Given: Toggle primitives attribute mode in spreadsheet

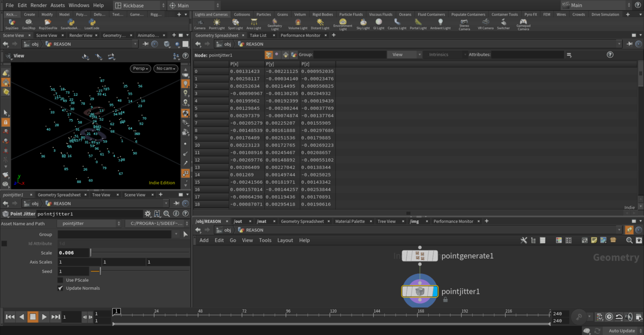Looking at the screenshot, I should pyautogui.click(x=286, y=55).
